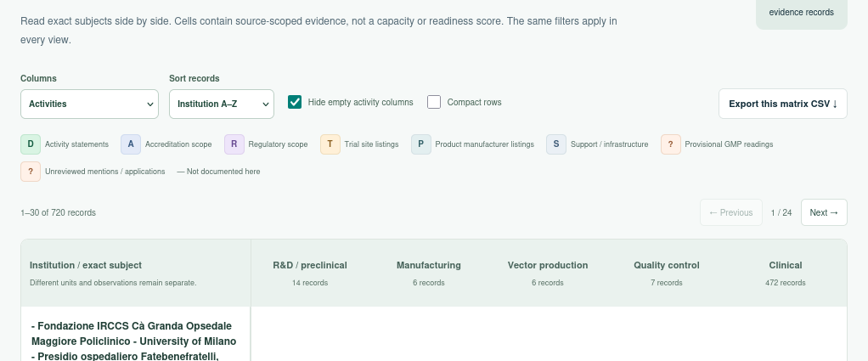Viewport: 868px width, 361px height.
Task: Select the Quality control column header
Action: coord(667,265)
